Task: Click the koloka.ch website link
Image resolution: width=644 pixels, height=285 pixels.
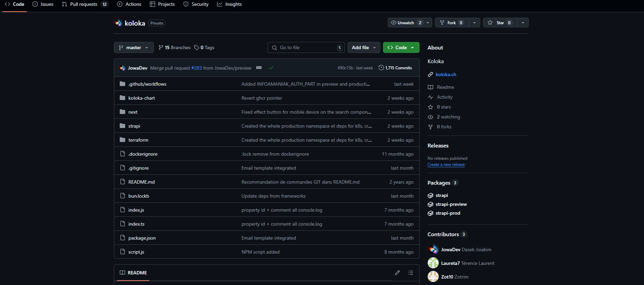Action: pos(445,74)
